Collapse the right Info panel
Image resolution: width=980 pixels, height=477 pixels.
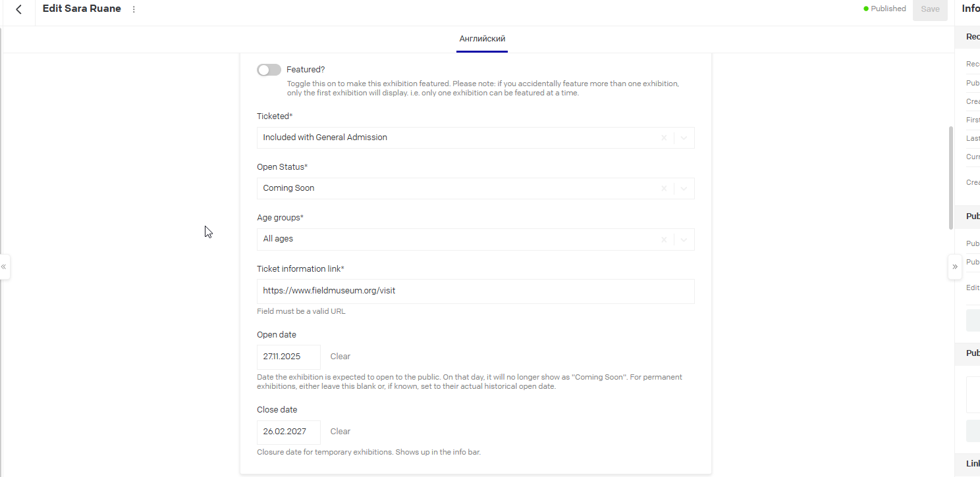tap(955, 267)
